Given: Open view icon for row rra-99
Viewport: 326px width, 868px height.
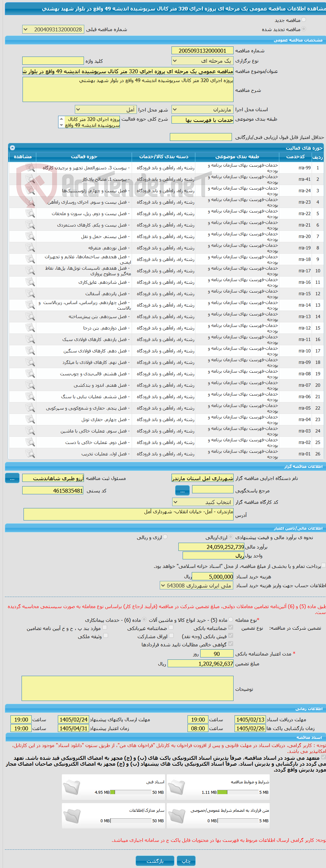Looking at the screenshot, I should (30, 167).
